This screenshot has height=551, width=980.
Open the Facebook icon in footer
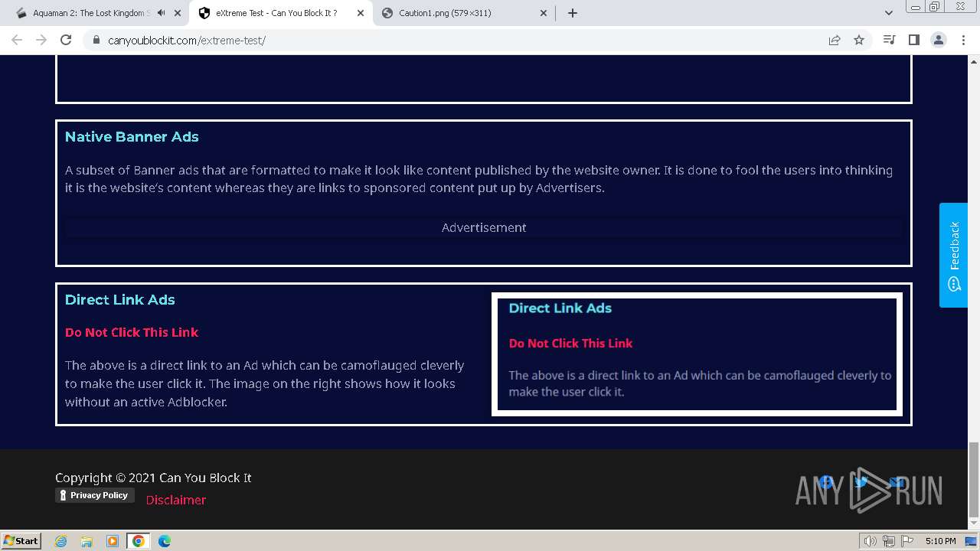[x=825, y=481]
